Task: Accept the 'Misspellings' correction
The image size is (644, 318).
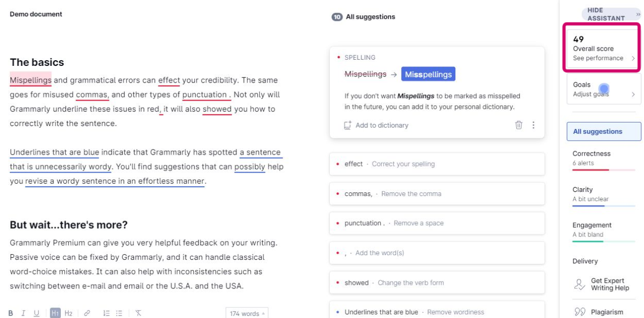Action: coord(428,75)
